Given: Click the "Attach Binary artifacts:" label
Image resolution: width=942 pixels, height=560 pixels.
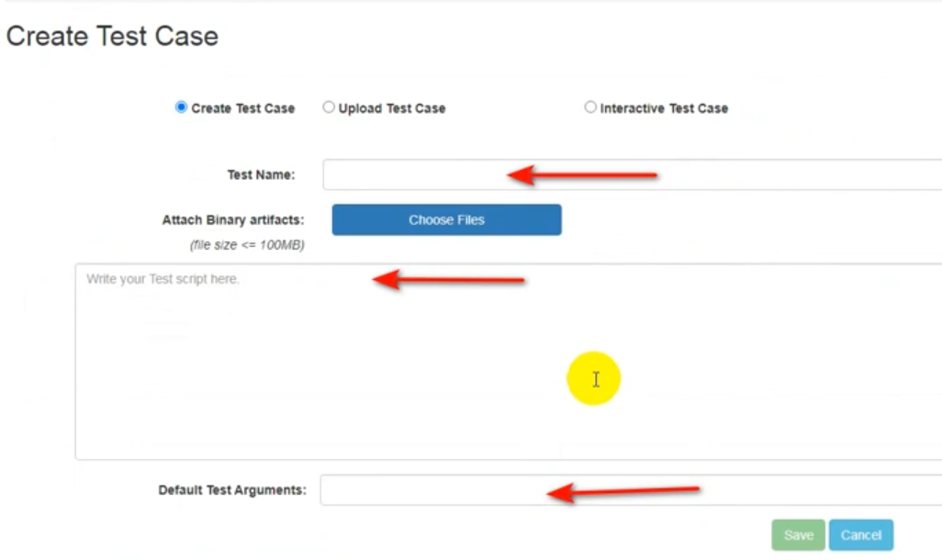Looking at the screenshot, I should pos(233,220).
